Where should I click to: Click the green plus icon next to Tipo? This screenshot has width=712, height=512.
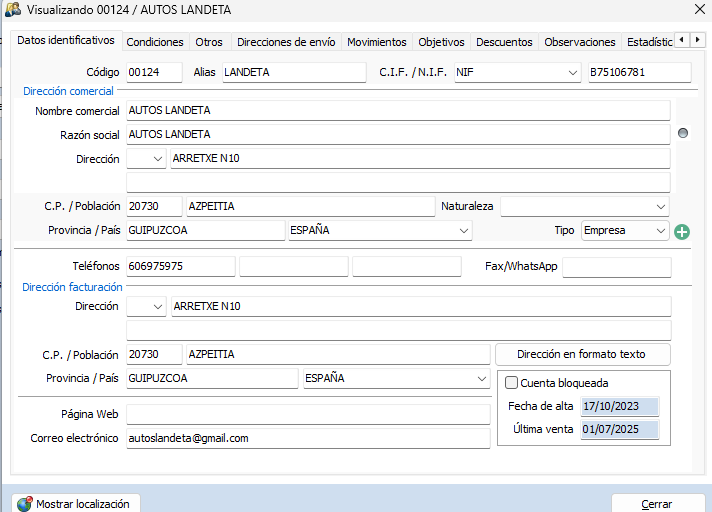tap(682, 232)
